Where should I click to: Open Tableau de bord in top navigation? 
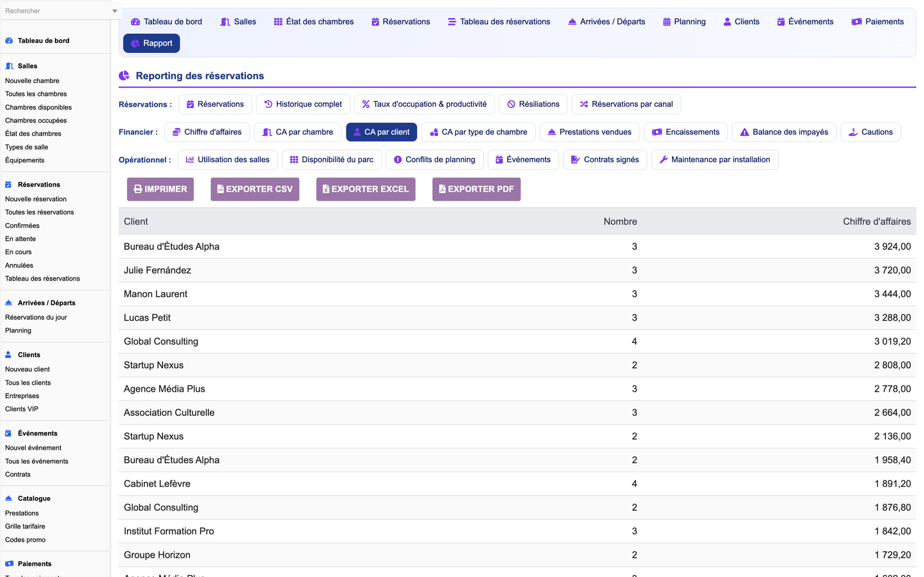click(166, 22)
